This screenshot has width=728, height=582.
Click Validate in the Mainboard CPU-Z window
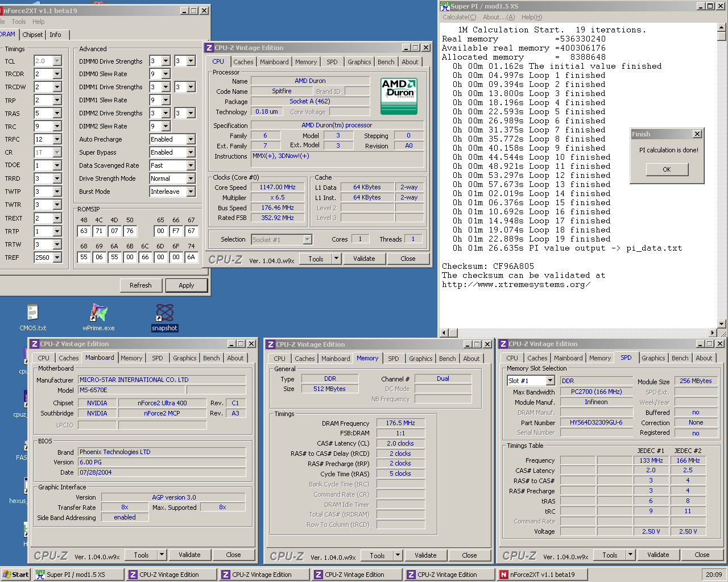point(189,555)
